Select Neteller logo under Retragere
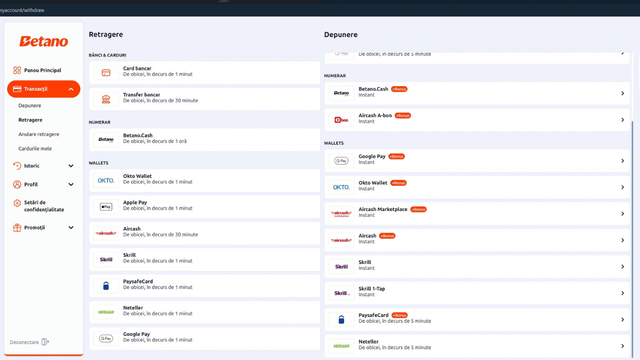640x360 pixels. [106, 312]
